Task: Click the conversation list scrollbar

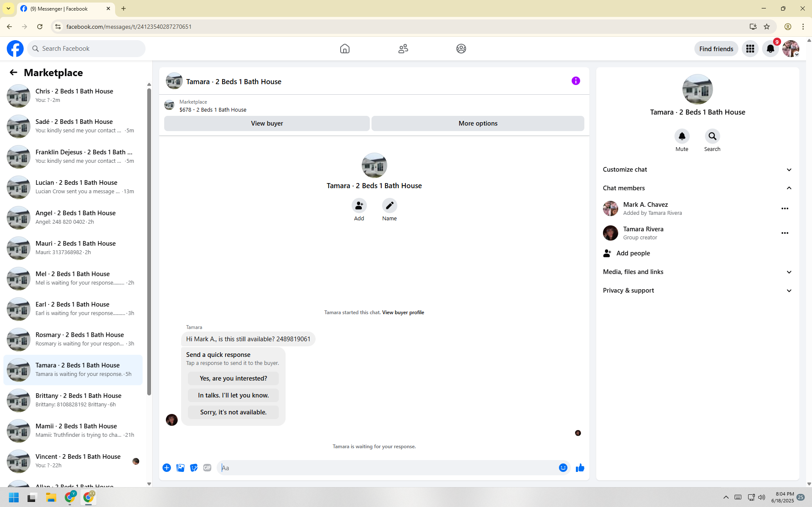Action: (x=149, y=241)
